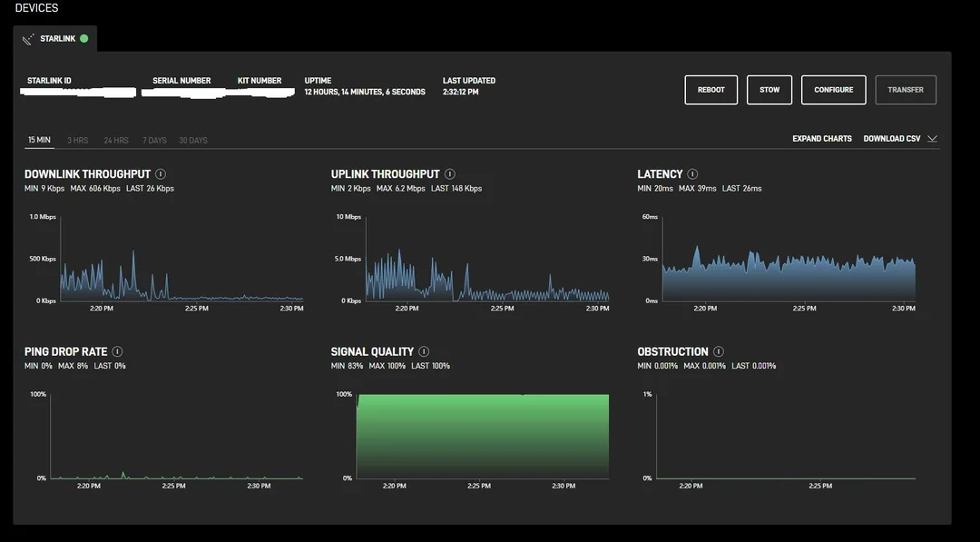Click the 'KIT NUMBER' label
The height and width of the screenshot is (542, 980).
[x=260, y=81]
